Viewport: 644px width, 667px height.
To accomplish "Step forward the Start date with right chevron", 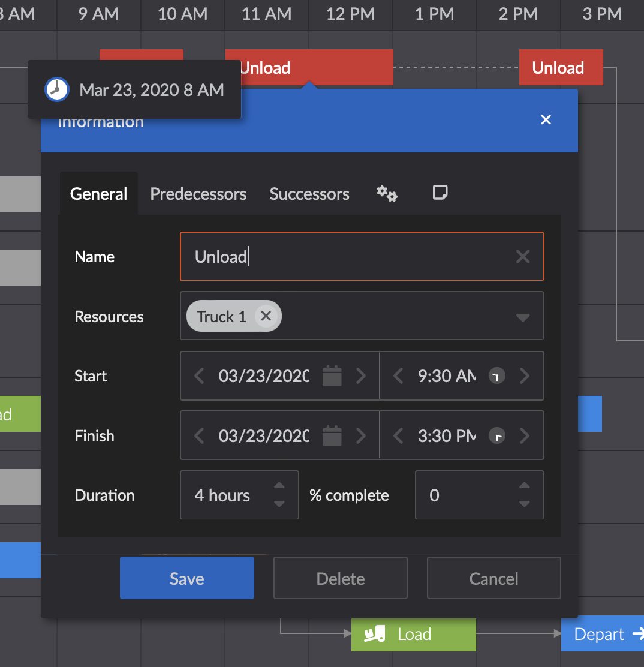I will [x=360, y=376].
